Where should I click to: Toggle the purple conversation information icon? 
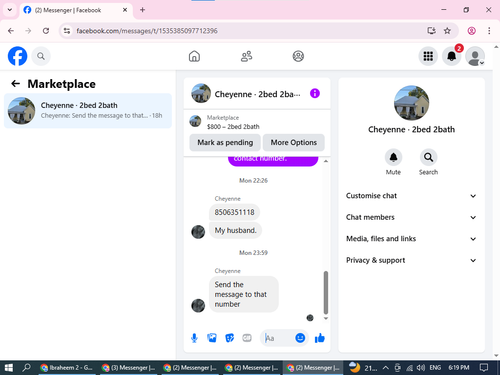click(315, 93)
